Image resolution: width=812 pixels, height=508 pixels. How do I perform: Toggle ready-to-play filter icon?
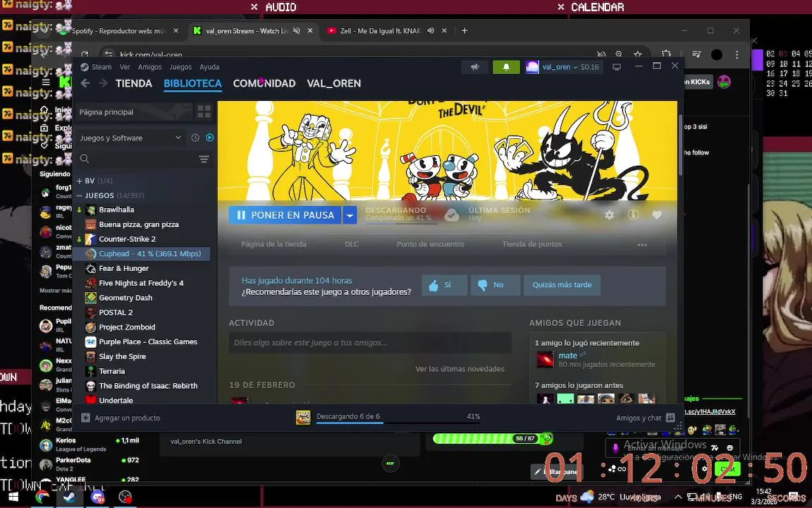click(x=210, y=138)
